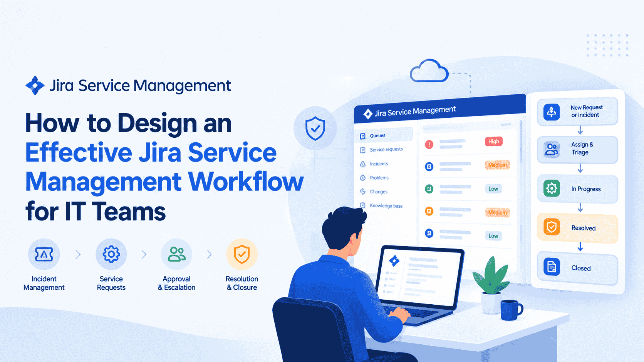Viewport: 644px width, 362px height.
Task: Click the cloud outline icon
Action: point(429,71)
